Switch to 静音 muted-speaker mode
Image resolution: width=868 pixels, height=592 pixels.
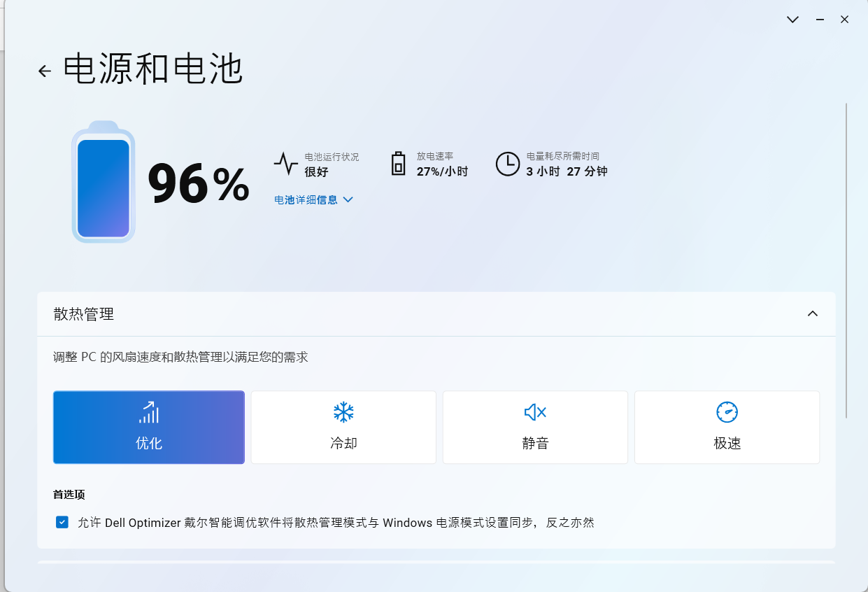coord(535,428)
